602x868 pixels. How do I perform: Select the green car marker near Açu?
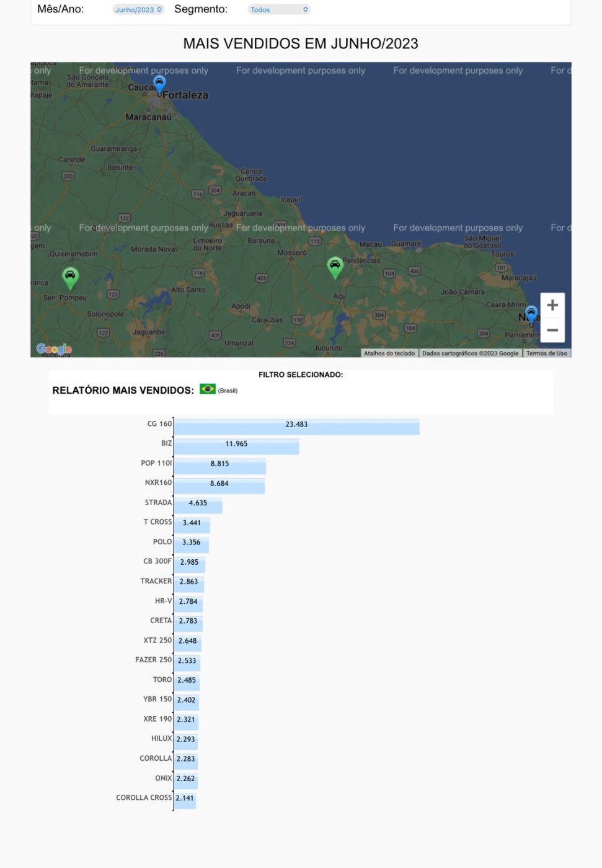[x=335, y=267]
